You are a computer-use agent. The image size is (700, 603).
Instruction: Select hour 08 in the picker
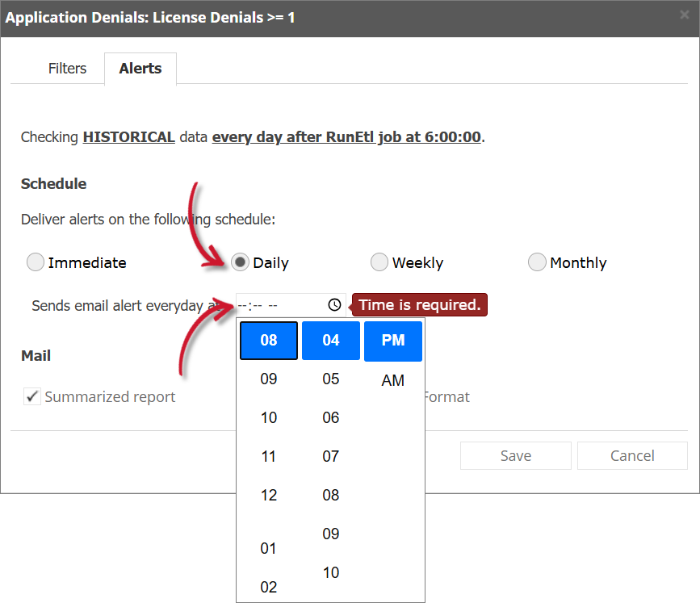[x=268, y=340]
